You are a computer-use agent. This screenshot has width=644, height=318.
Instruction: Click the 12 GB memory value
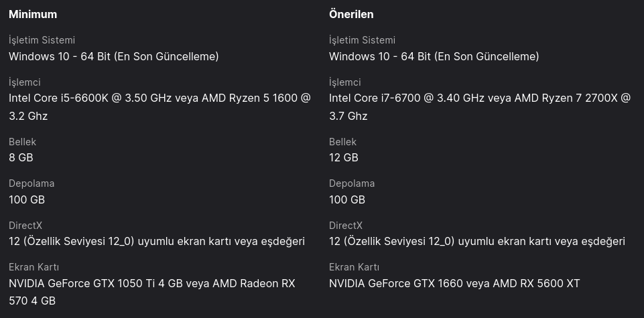pos(343,157)
